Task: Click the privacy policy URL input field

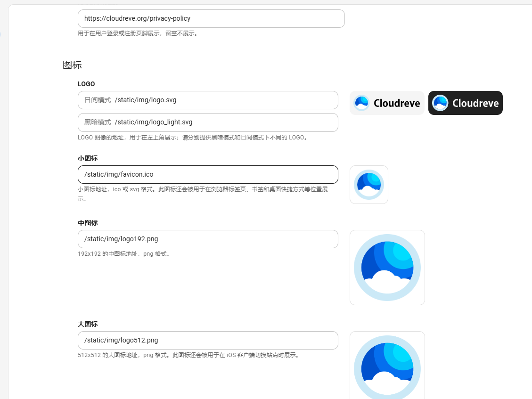Action: [x=211, y=19]
